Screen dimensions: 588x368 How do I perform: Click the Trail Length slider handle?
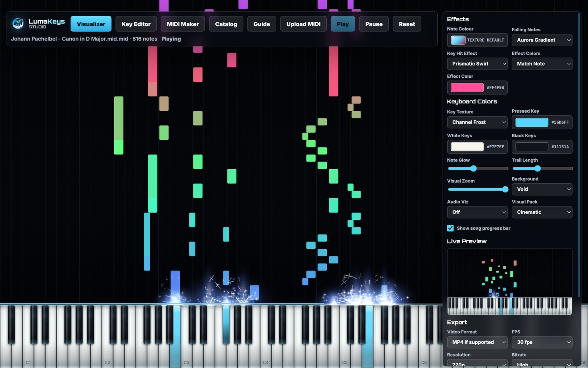(537, 169)
